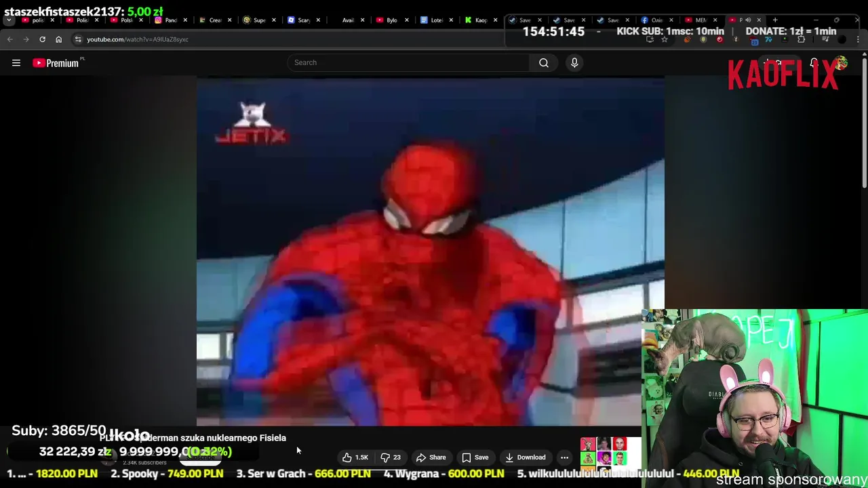Close the Scary tab

tap(318, 20)
